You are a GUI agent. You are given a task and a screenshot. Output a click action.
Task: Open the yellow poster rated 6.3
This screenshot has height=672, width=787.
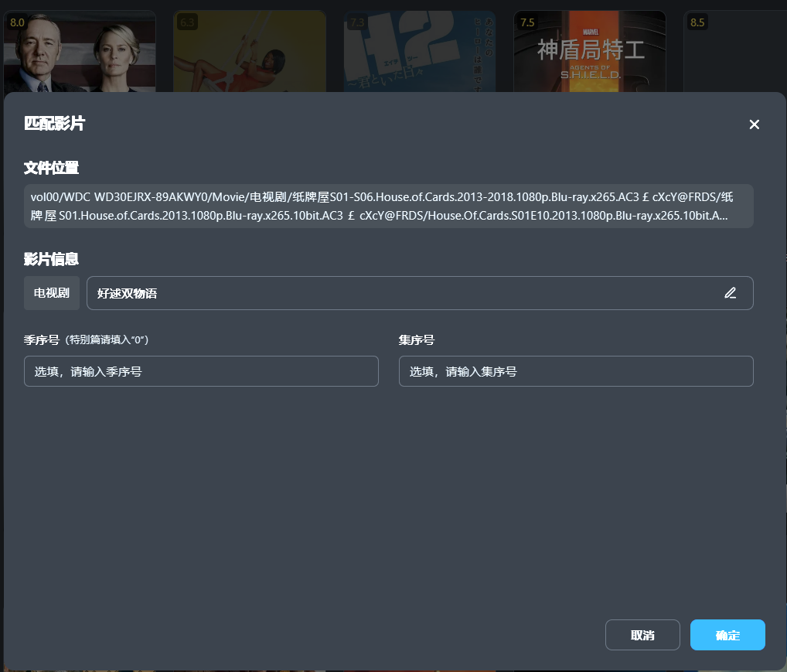click(250, 51)
